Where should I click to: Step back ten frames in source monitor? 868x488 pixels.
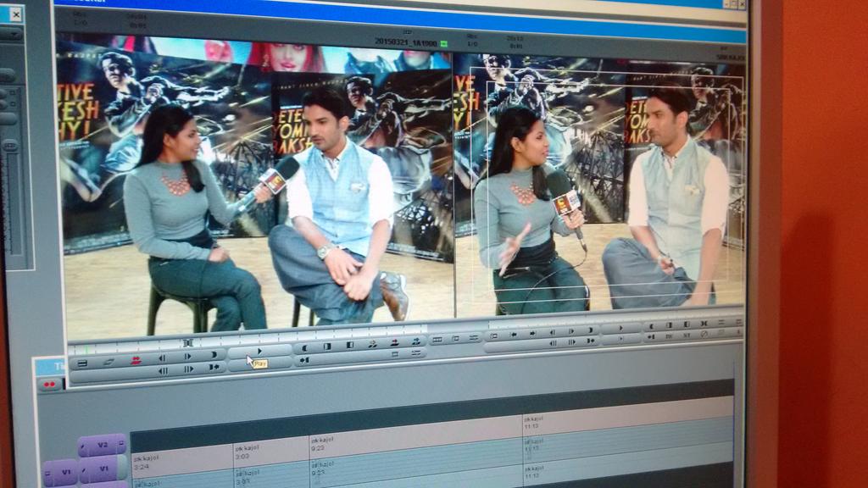(162, 370)
